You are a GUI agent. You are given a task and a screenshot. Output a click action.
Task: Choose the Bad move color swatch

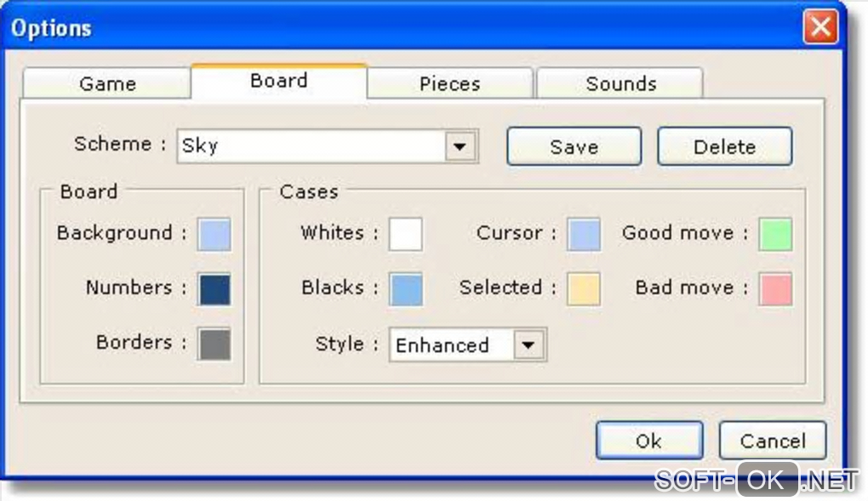tap(775, 289)
